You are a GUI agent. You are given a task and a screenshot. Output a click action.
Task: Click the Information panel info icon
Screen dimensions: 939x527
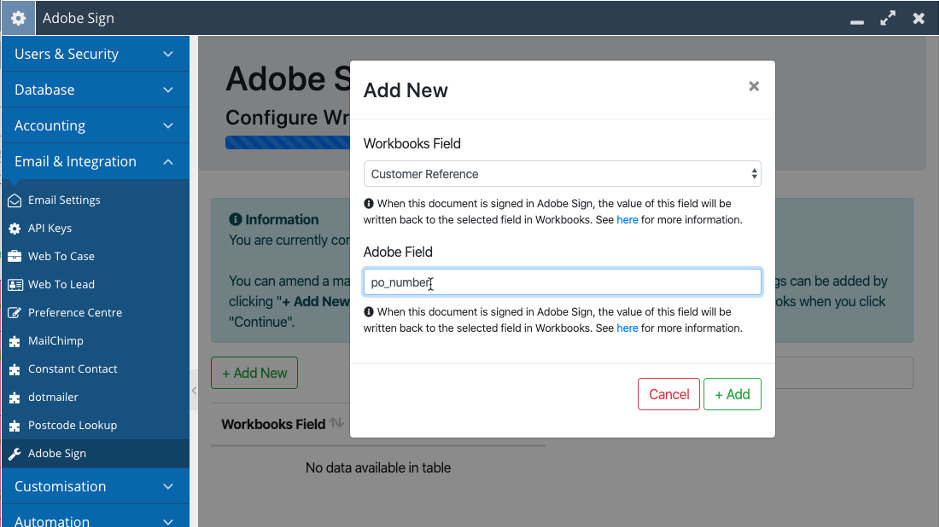[x=235, y=219]
